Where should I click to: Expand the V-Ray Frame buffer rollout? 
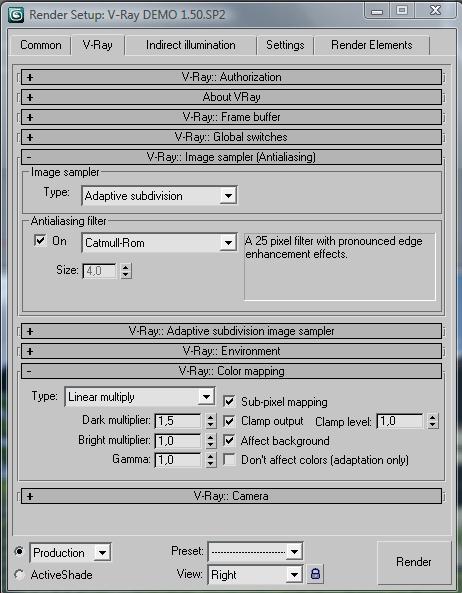(231, 117)
